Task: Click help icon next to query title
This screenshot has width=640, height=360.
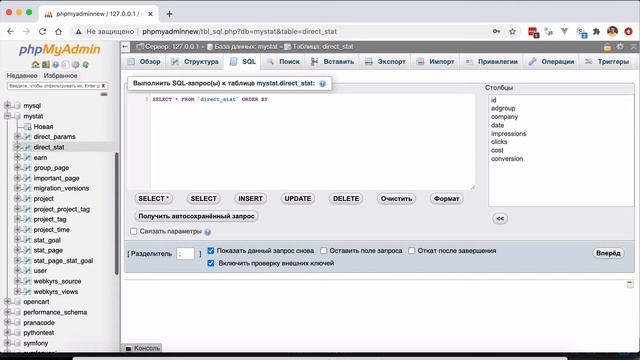Action: tap(322, 83)
